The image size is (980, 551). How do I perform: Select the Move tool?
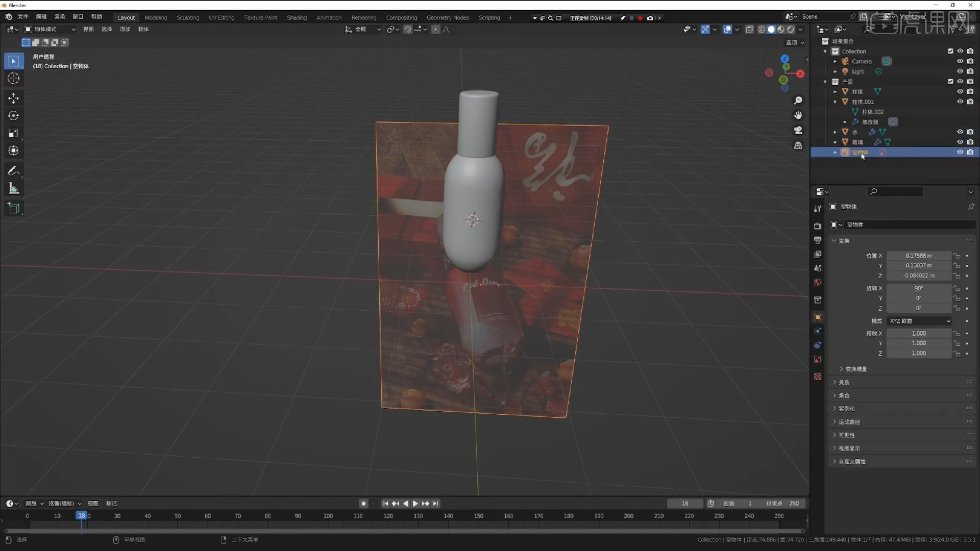tap(14, 98)
